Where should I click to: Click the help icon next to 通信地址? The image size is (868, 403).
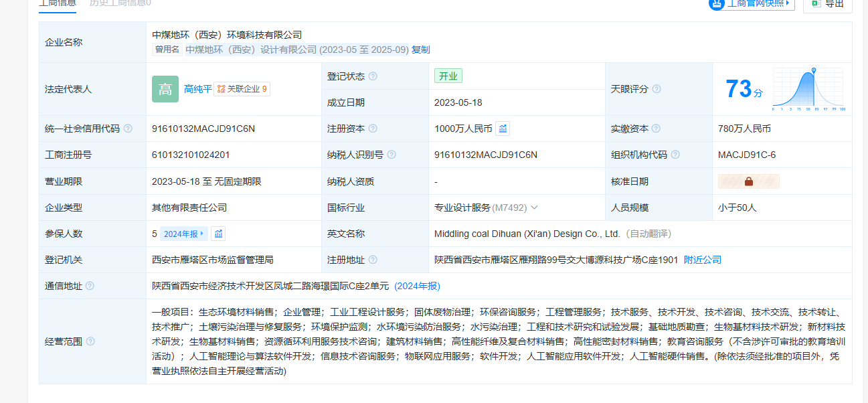[x=90, y=286]
